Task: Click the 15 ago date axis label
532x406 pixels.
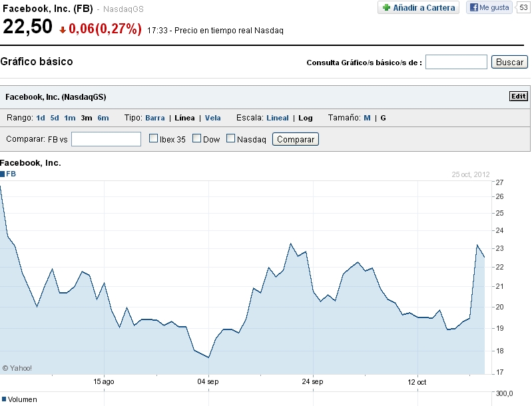Action: [104, 382]
